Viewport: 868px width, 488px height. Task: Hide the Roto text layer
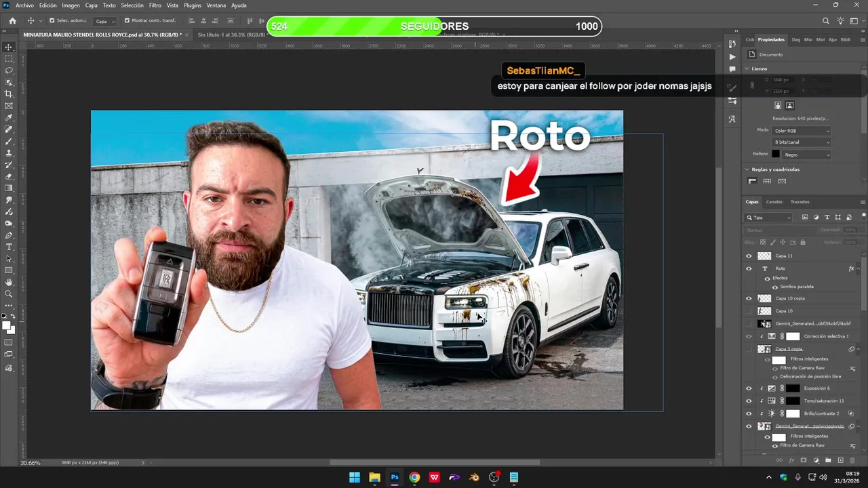(x=749, y=268)
